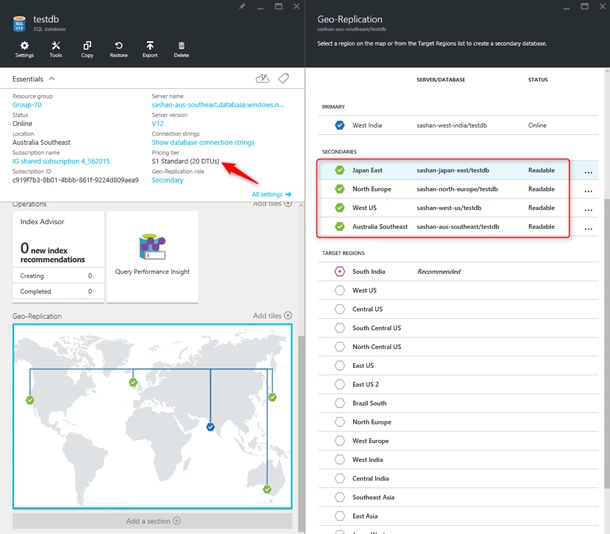The image size is (610, 534).
Task: Click the Restore database icon
Action: (x=119, y=49)
